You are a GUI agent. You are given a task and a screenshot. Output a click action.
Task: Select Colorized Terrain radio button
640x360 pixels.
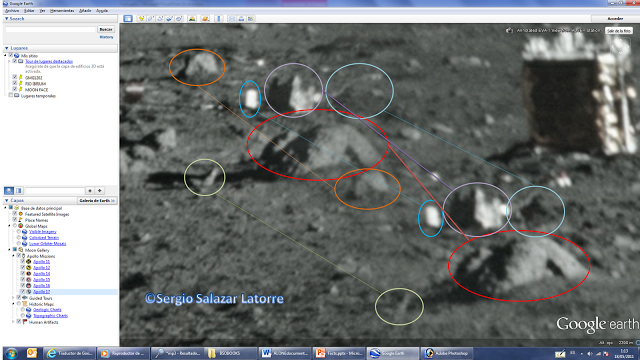pyautogui.click(x=19, y=238)
